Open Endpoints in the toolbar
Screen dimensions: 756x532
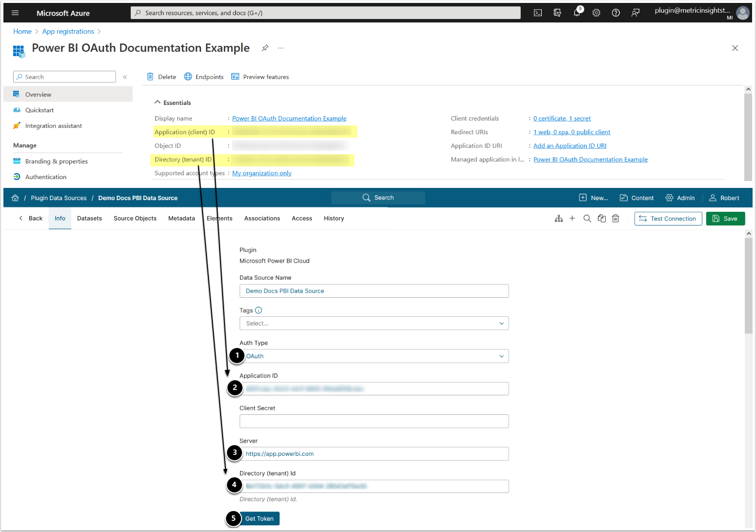[x=204, y=77]
